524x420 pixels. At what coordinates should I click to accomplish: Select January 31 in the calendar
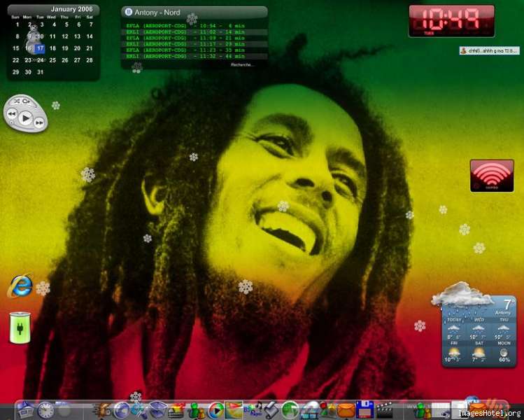[x=40, y=72]
